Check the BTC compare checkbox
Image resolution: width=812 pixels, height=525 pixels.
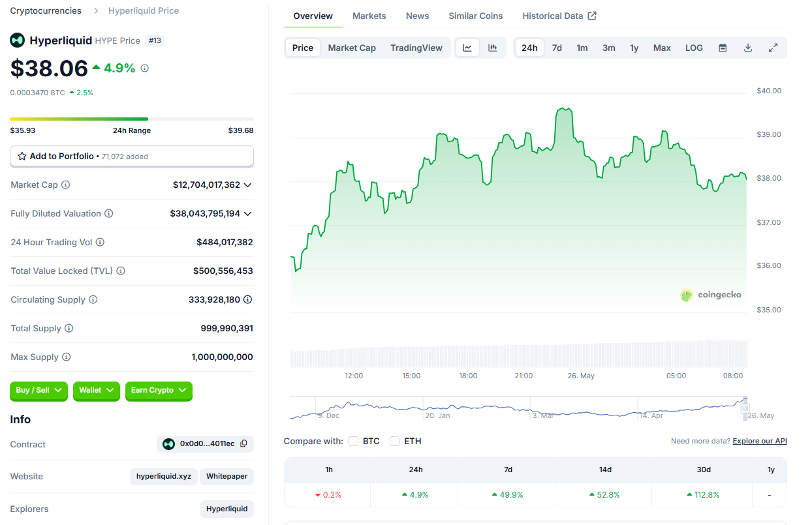pyautogui.click(x=353, y=442)
